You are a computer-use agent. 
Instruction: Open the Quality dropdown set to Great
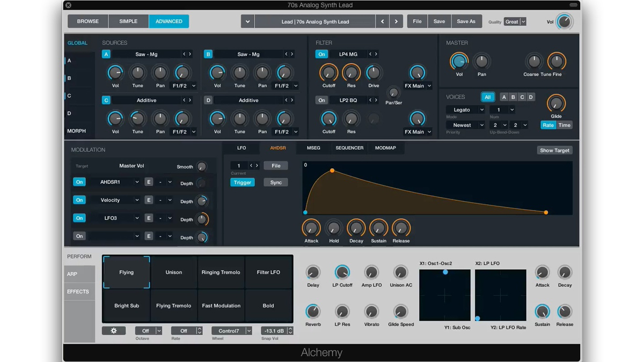(515, 22)
